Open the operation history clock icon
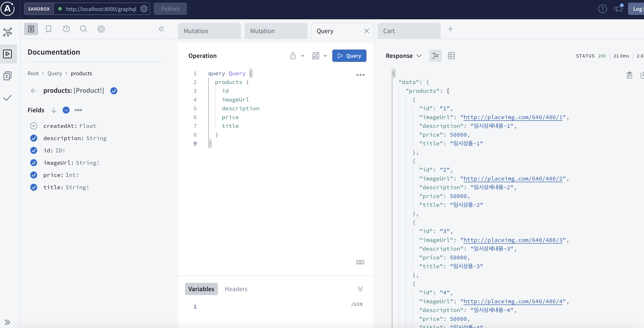This screenshot has width=644, height=328. pyautogui.click(x=66, y=29)
